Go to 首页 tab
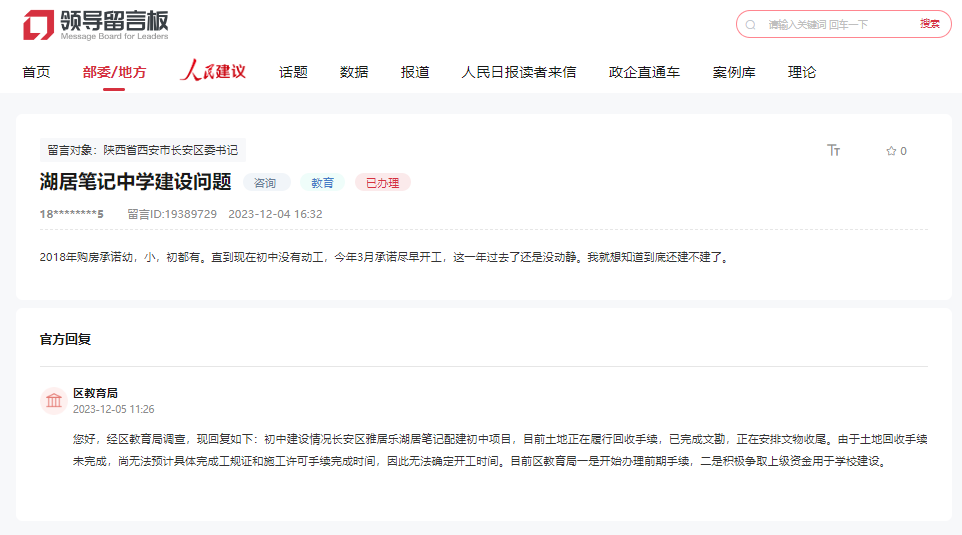The width and height of the screenshot is (962, 535). 36,72
